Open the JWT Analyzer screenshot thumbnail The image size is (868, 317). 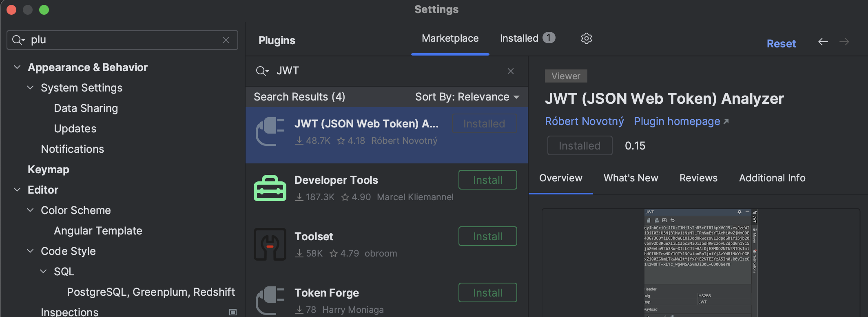pyautogui.click(x=701, y=263)
